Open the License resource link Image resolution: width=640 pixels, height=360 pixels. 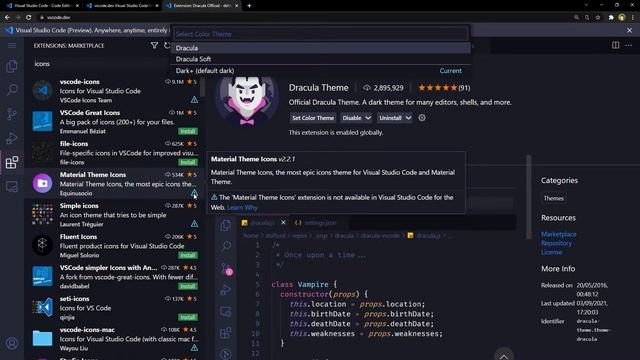click(551, 252)
